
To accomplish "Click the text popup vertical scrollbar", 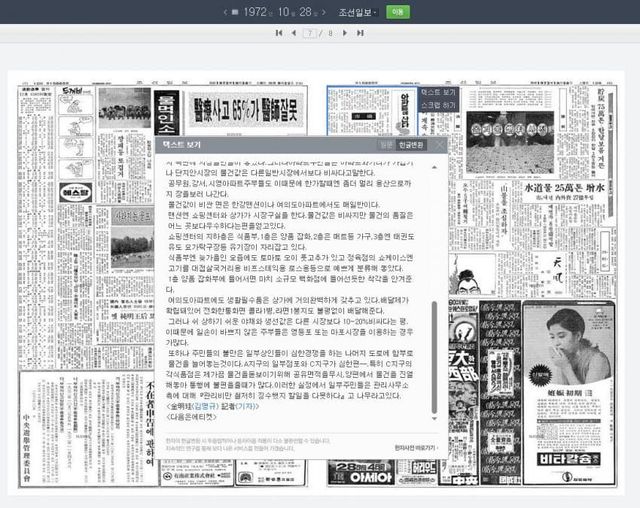I will (434, 350).
